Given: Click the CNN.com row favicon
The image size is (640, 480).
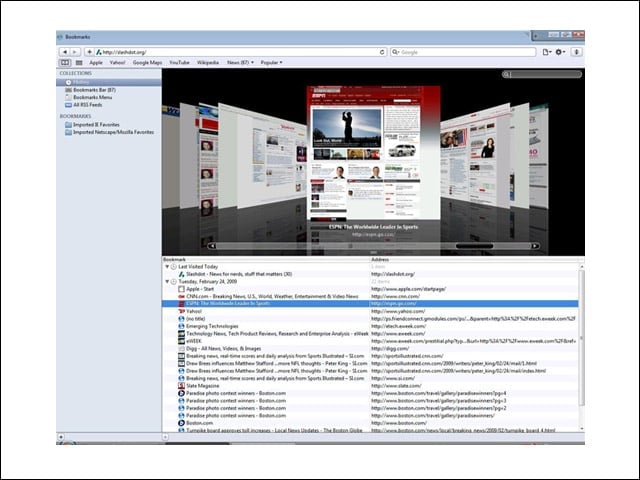Looking at the screenshot, I should tap(182, 296).
